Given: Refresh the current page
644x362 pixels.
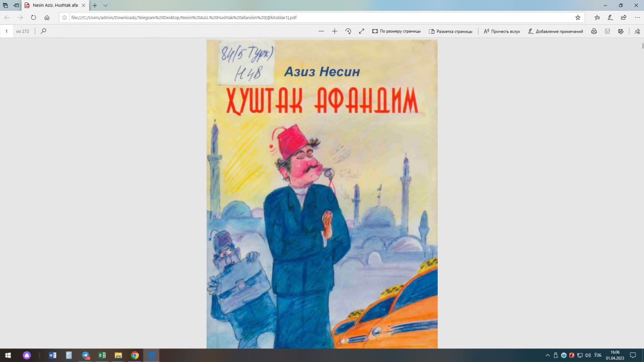Looking at the screenshot, I should click(33, 17).
